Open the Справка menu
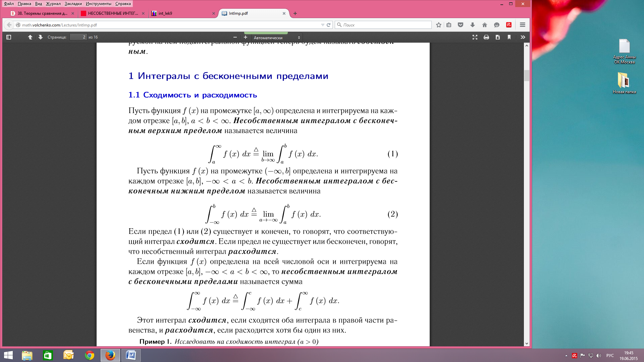The width and height of the screenshot is (644, 362). point(123,4)
